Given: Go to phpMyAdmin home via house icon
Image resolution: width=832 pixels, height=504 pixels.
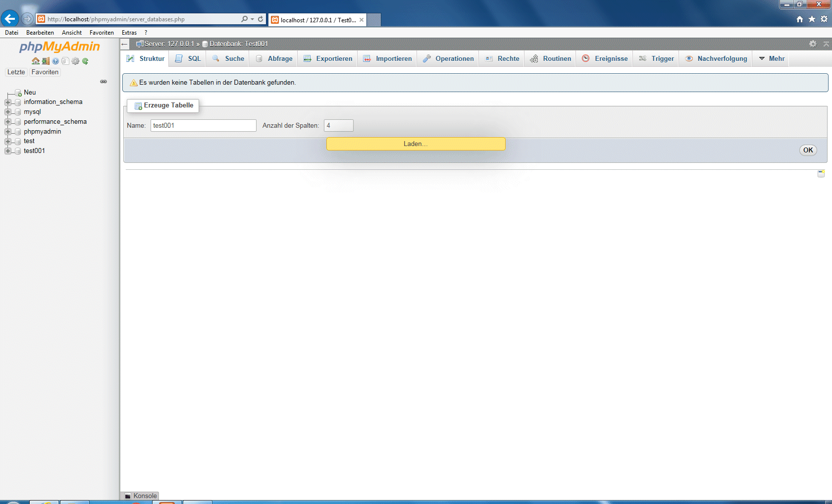Looking at the screenshot, I should coord(36,61).
